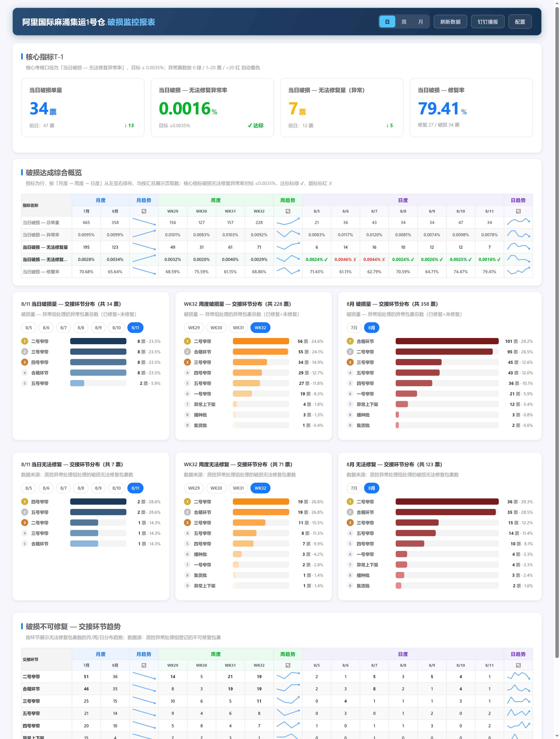Viewport: 560px width, 739px height.
Task: Click 日趋势 chart icon in 破损达成综合概览 table
Action: pyautogui.click(x=518, y=211)
